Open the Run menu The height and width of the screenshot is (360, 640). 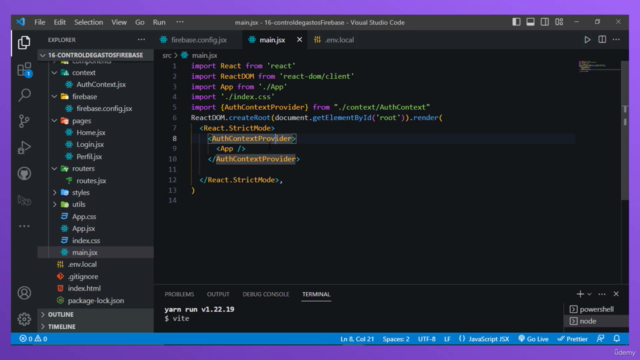click(159, 22)
